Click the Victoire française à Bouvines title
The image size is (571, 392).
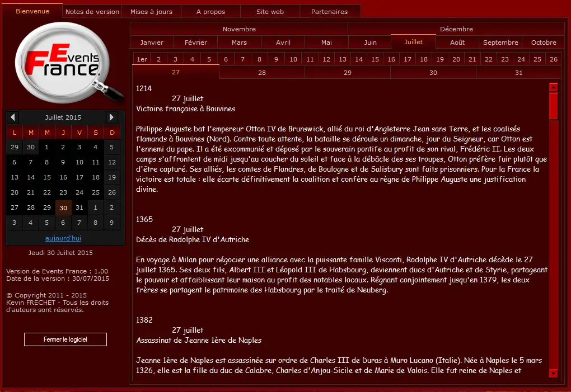click(x=186, y=108)
